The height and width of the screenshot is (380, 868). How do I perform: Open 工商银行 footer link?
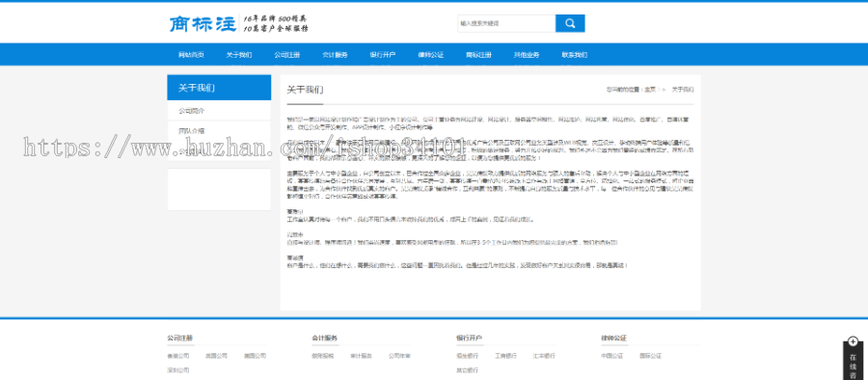click(505, 356)
